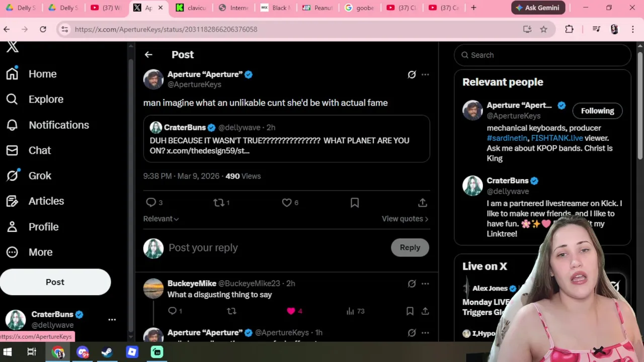The image size is (644, 362).
Task: Open View quotes link
Action: [x=405, y=219]
